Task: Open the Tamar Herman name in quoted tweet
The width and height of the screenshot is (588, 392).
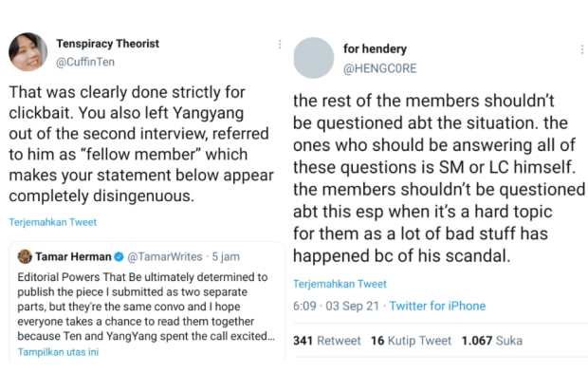Action: [x=73, y=256]
